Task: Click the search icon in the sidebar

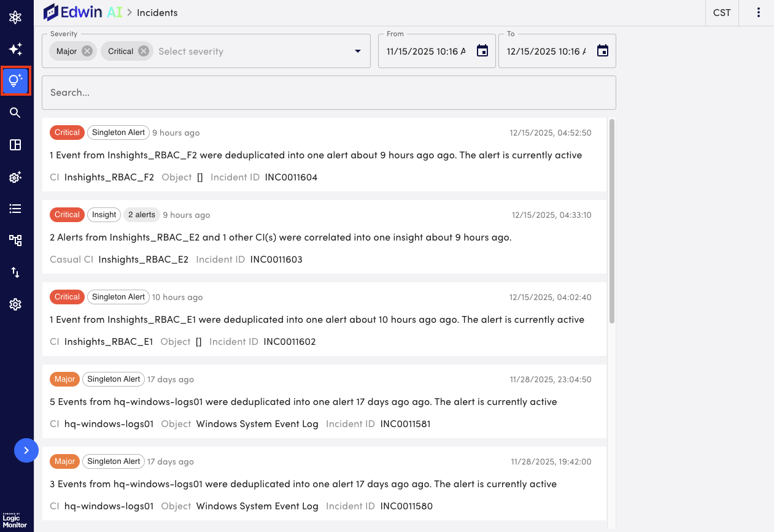Action: (15, 112)
